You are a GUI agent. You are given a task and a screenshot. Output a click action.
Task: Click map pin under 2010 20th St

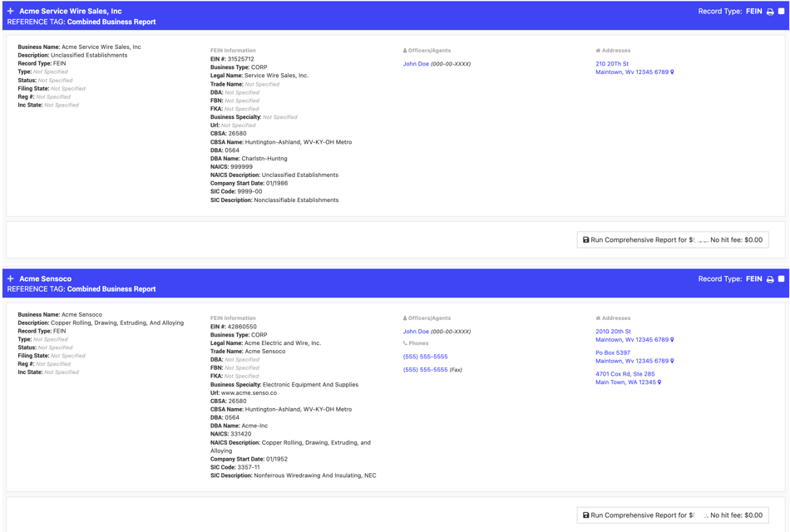(x=672, y=340)
